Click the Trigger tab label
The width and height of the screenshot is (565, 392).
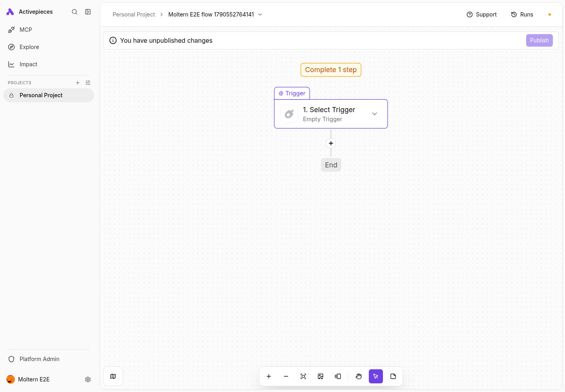[292, 93]
